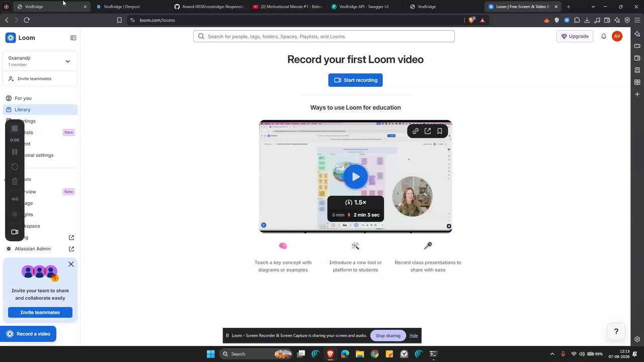Open the media playlist music note icon

point(597,20)
